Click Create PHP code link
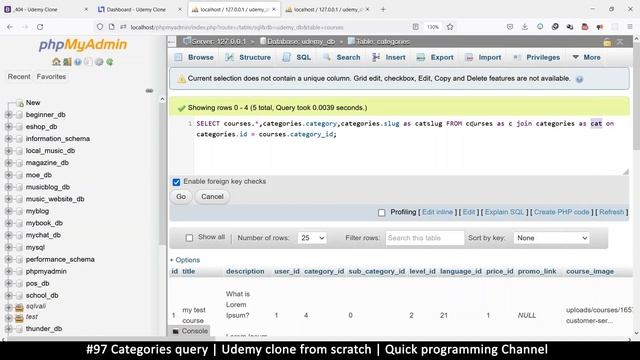 [562, 212]
